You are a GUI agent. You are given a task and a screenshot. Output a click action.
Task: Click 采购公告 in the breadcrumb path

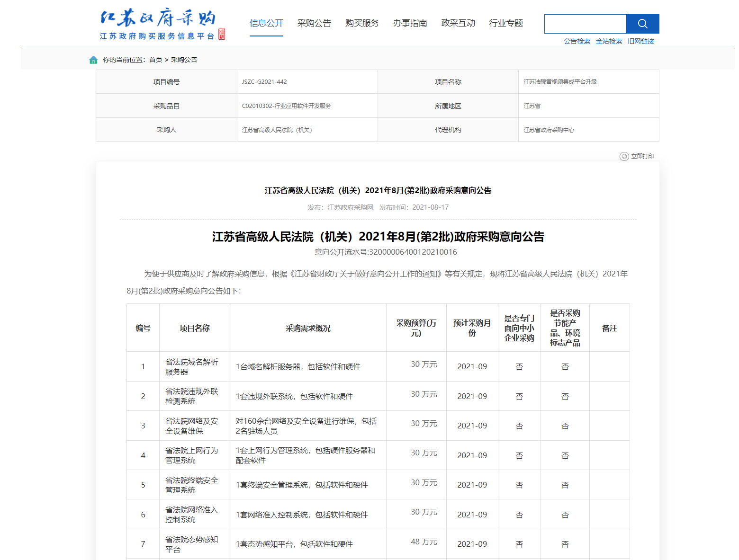184,60
